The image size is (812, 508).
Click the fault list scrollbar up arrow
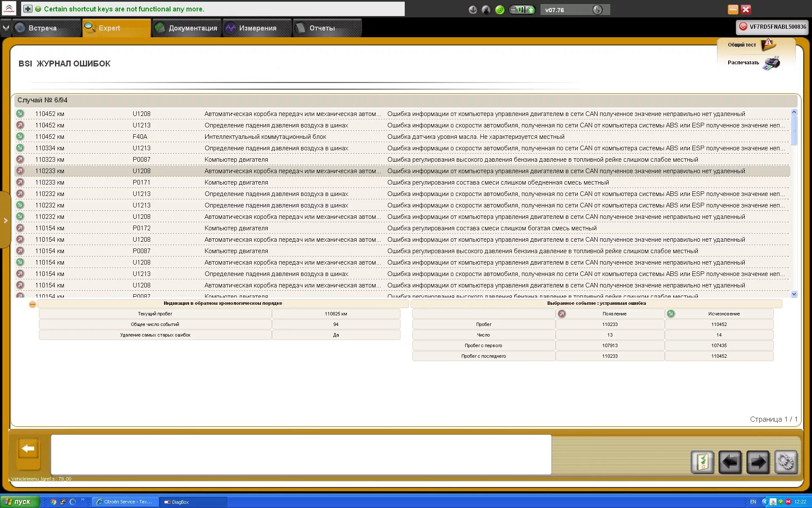[794, 112]
